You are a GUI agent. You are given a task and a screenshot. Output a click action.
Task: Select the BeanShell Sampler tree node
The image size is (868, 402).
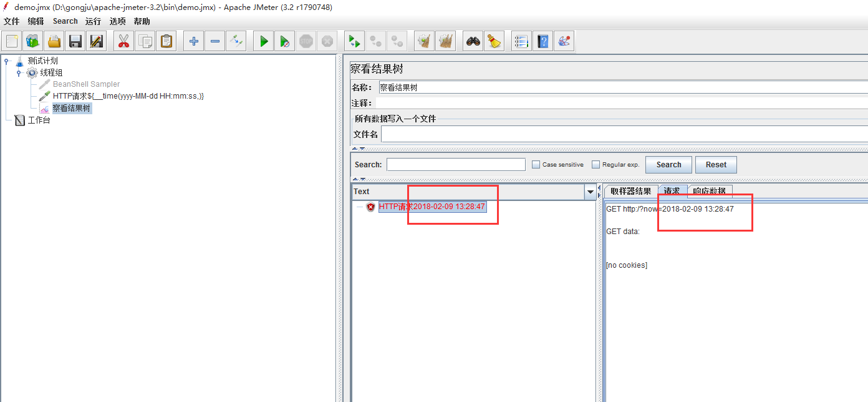click(x=86, y=84)
